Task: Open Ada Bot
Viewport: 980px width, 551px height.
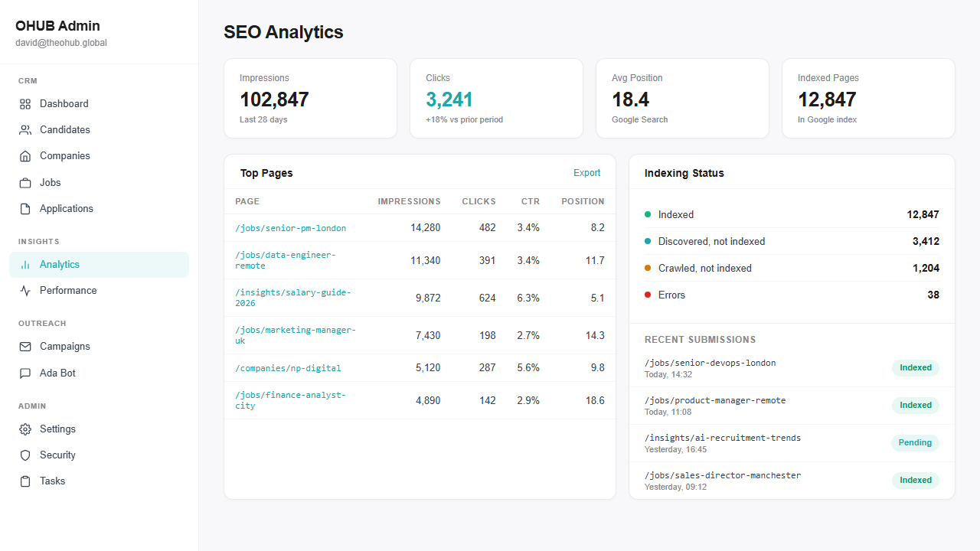Action: pos(99,373)
